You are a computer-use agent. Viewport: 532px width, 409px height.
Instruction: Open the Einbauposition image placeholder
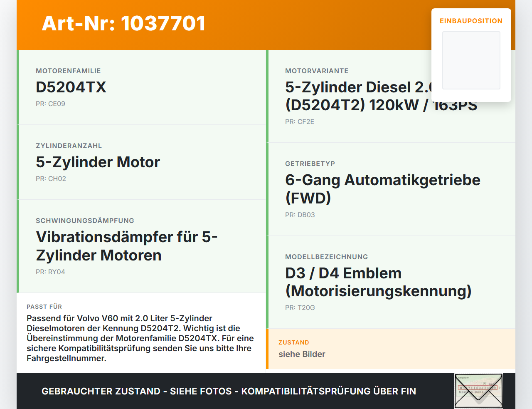471,60
